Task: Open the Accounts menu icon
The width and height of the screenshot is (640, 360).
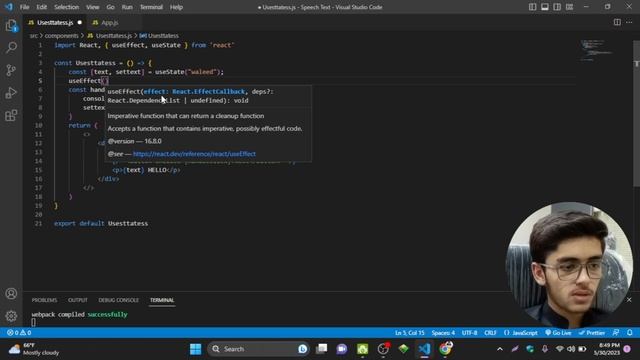Action: coord(11,293)
